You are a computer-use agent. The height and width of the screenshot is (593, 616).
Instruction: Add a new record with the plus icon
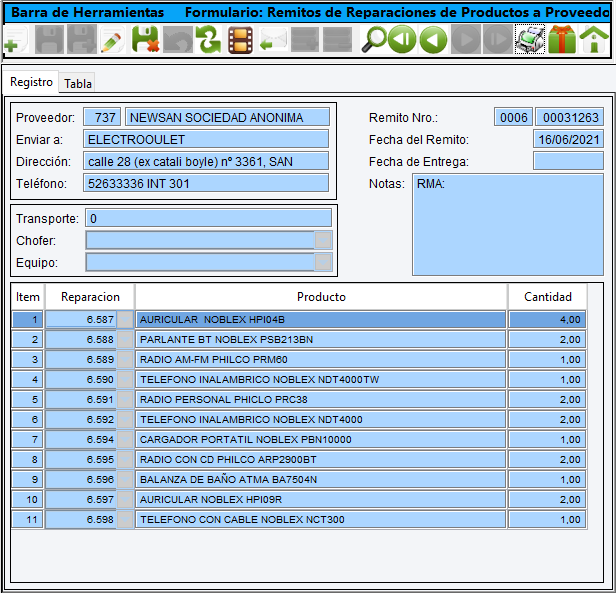(x=15, y=40)
